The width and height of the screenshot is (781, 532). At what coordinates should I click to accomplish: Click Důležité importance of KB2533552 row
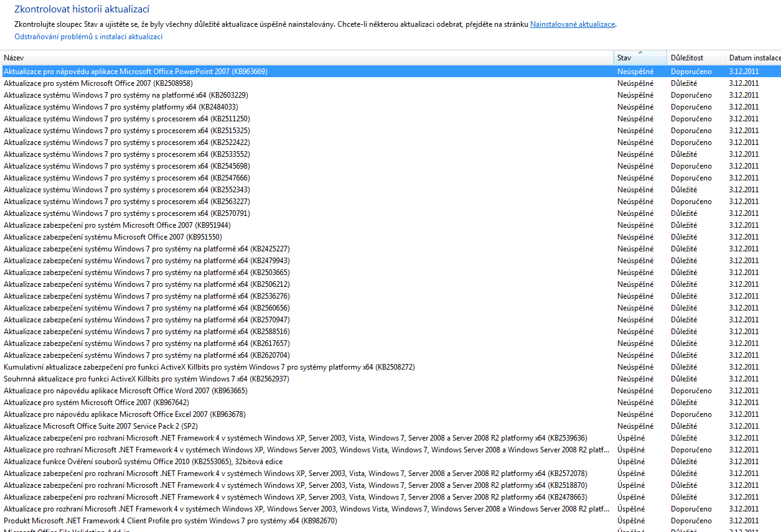[684, 154]
